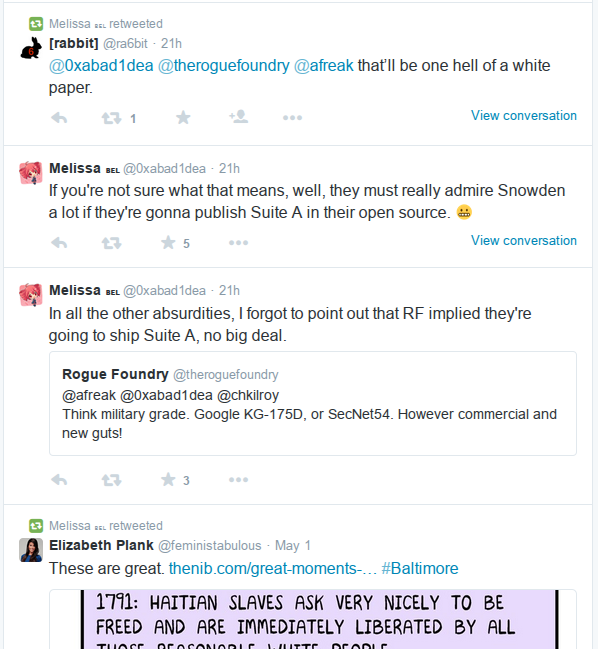Open the quoted Rogue Foundry tweet
The height and width of the screenshot is (649, 598).
(313, 404)
